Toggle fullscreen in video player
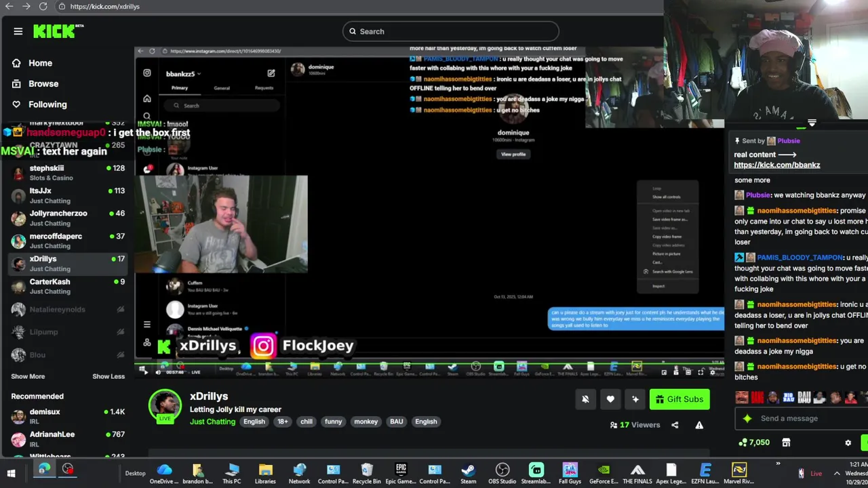 pos(701,372)
